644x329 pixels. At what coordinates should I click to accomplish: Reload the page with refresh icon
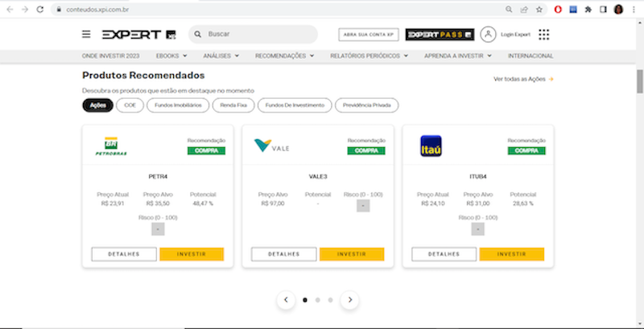(39, 10)
